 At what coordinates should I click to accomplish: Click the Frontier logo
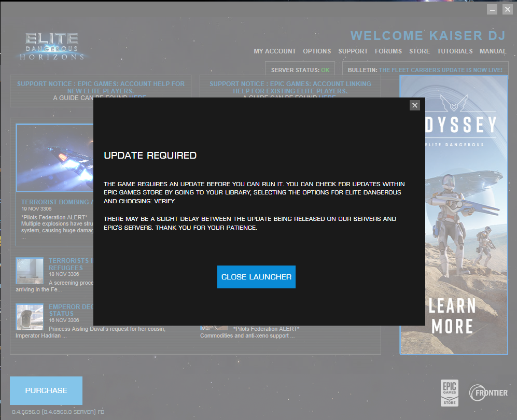click(x=488, y=393)
